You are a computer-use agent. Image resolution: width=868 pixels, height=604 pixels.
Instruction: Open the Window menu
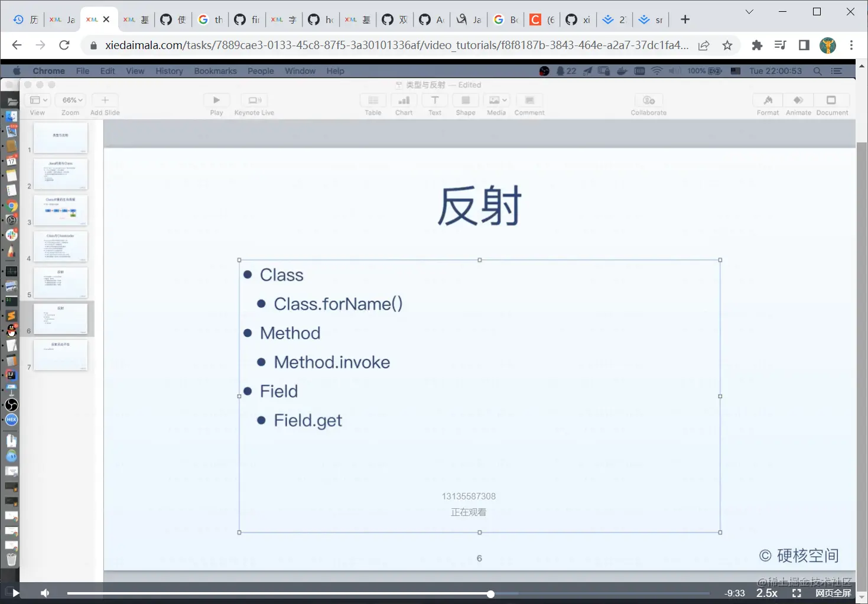pyautogui.click(x=300, y=71)
